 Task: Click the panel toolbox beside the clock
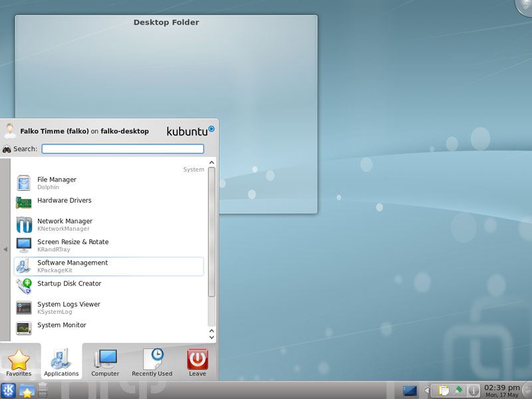pyautogui.click(x=527, y=390)
